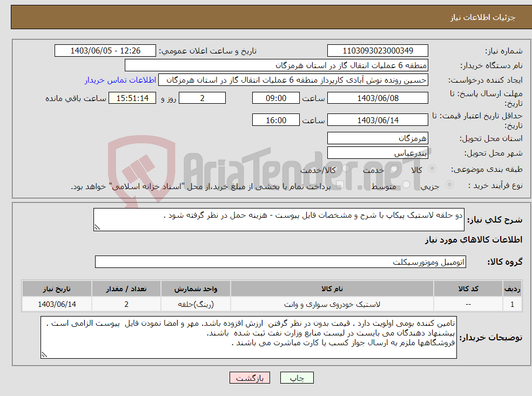Click the بازگشت (back) button
This screenshot has height=396, width=532.
[250, 378]
